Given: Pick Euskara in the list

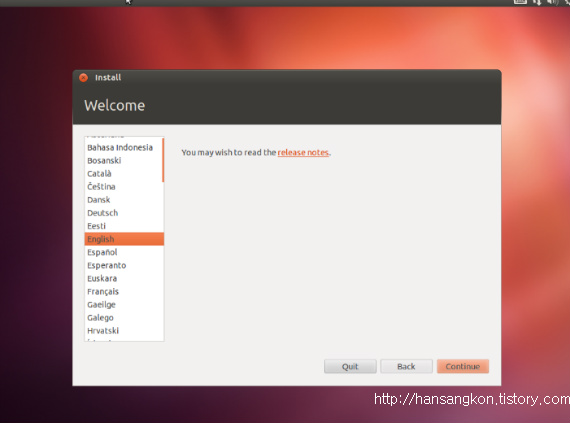Looking at the screenshot, I should point(124,278).
